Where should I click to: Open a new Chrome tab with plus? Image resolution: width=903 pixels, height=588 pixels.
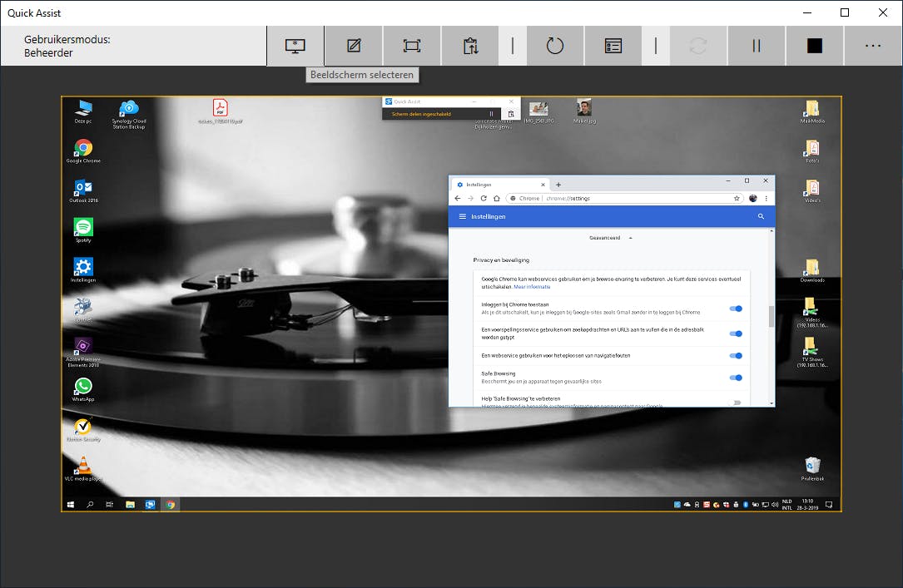coord(558,184)
